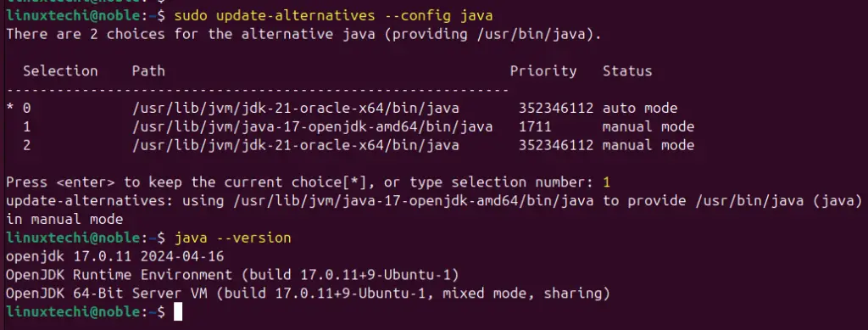Screen dimensions: 868x330
Task: Click the Selection column header
Action: pos(60,71)
